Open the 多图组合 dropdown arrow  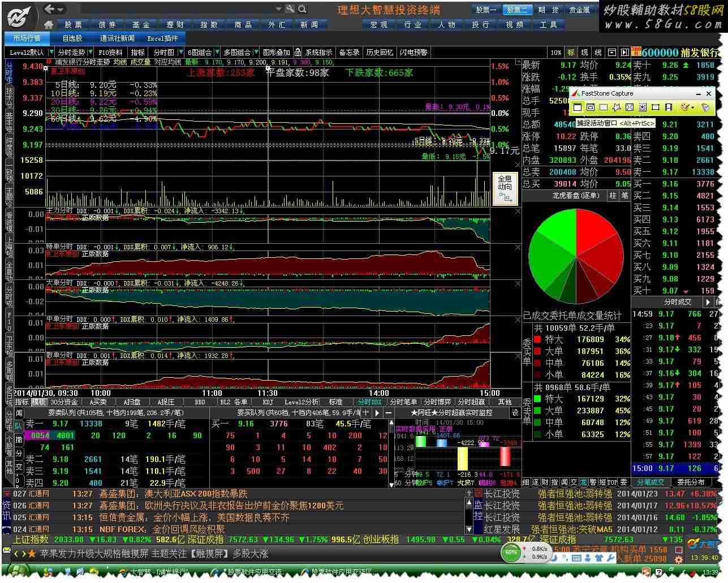click(256, 52)
